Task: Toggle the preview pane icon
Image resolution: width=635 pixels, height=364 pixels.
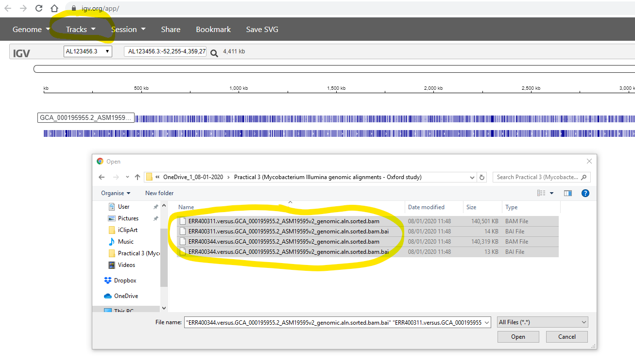Action: [x=567, y=193]
